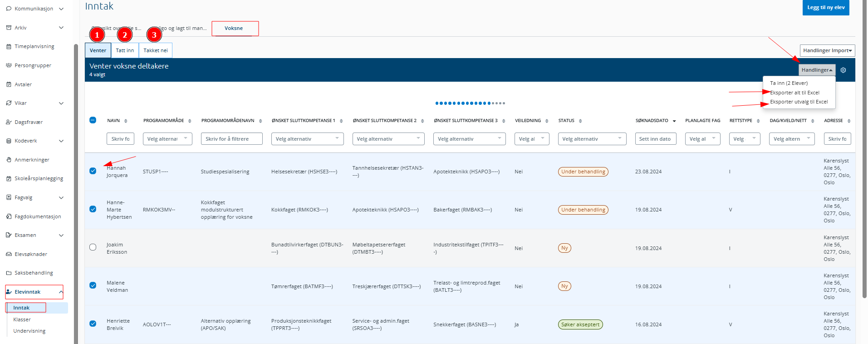The width and height of the screenshot is (868, 344).
Task: Select Eksporter utvalg til Excel
Action: click(x=799, y=102)
